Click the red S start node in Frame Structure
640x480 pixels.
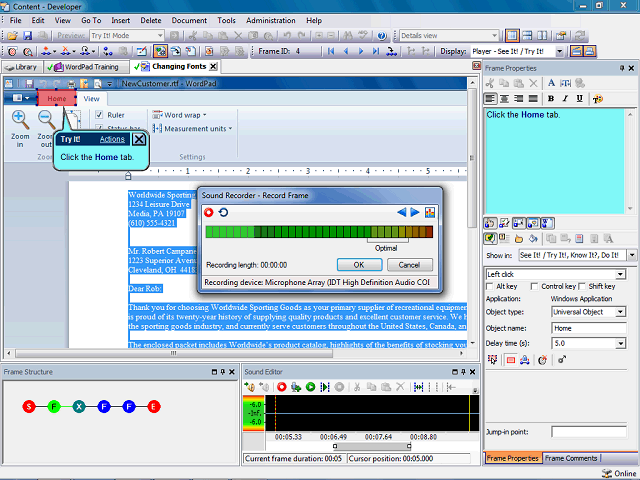pyautogui.click(x=29, y=407)
